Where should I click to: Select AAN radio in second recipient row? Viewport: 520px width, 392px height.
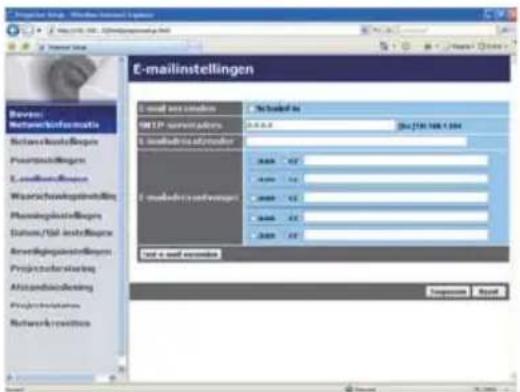pos(253,180)
